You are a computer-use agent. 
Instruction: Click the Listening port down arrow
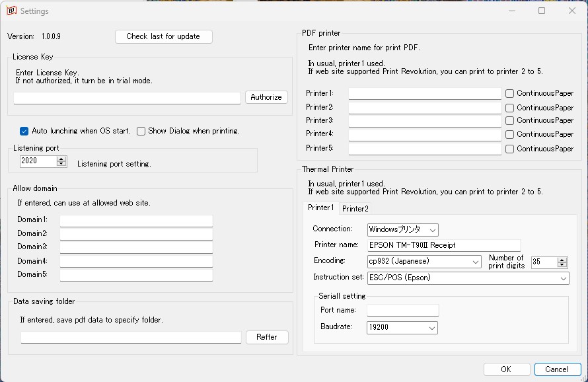(x=61, y=164)
